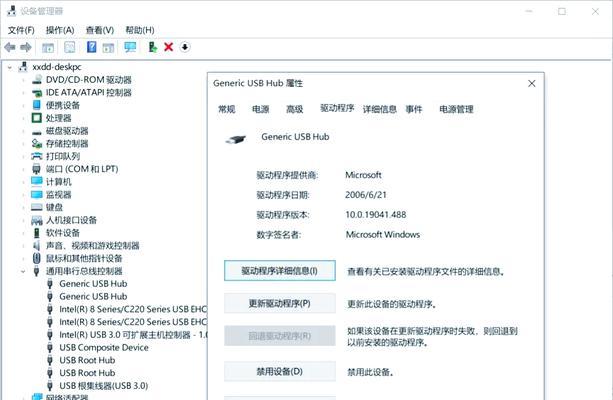Switch to the 电源 tab
613x400 pixels.
click(260, 109)
